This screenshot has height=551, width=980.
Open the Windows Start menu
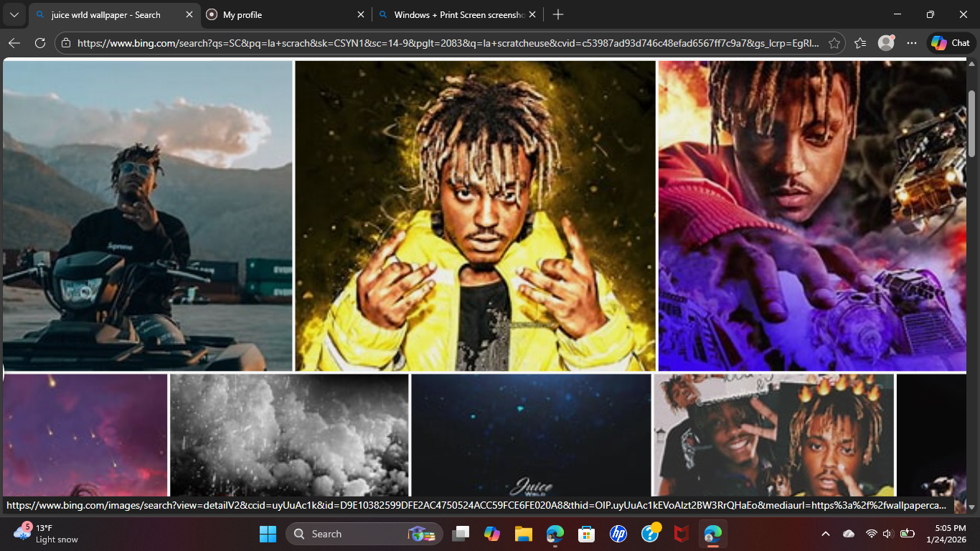268,534
